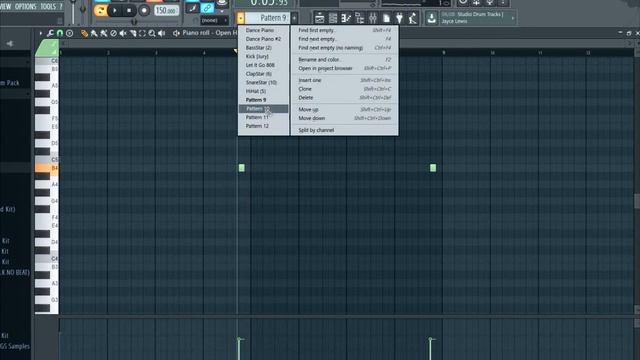The width and height of the screenshot is (640, 360).
Task: Click the news panel download icon
Action: [431, 18]
